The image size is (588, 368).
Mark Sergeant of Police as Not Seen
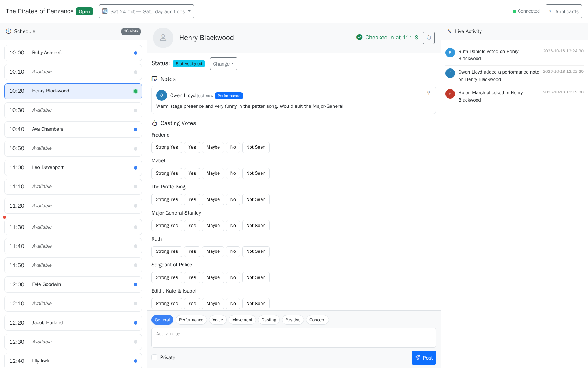[256, 277]
